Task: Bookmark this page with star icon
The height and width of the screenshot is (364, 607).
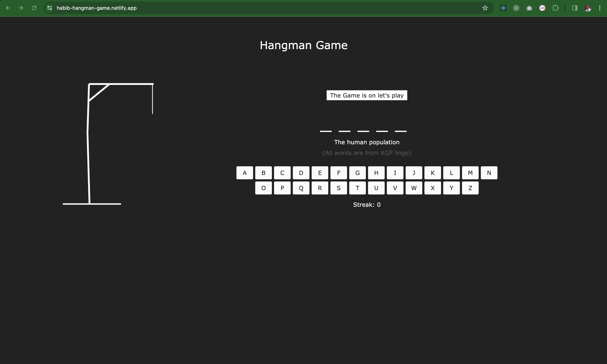Action: [x=485, y=8]
